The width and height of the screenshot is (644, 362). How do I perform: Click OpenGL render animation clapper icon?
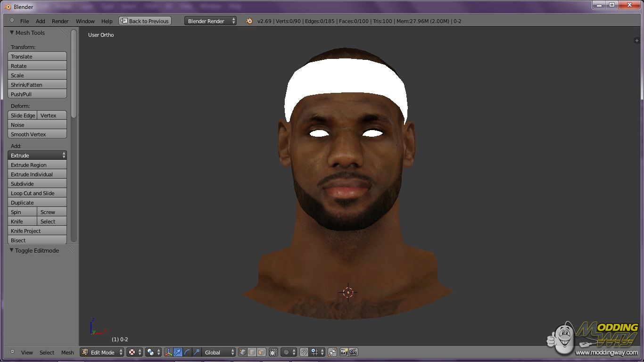353,352
